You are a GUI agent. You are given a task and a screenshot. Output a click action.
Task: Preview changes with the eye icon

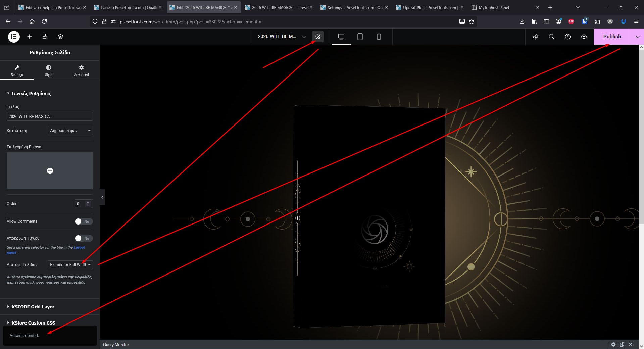[x=584, y=37]
